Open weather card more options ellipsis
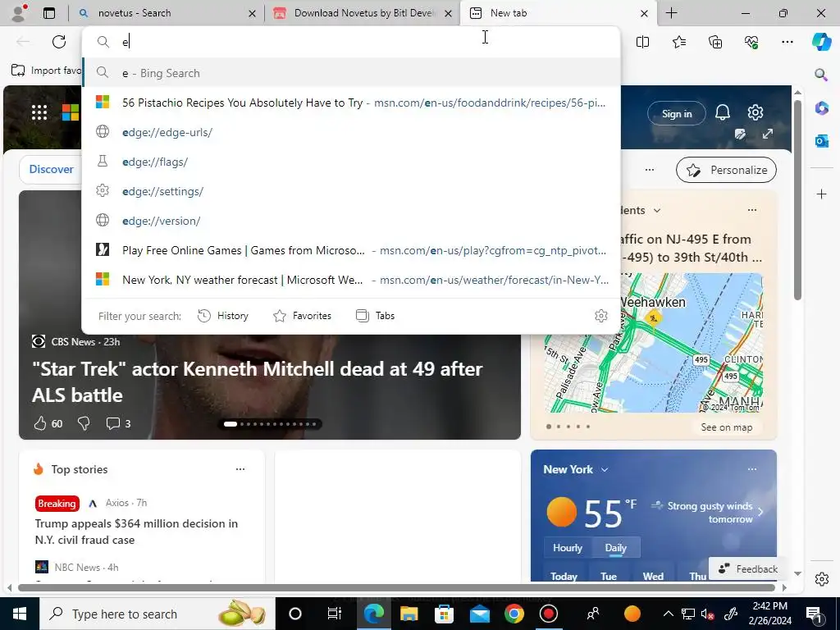840x630 pixels. 752,469
